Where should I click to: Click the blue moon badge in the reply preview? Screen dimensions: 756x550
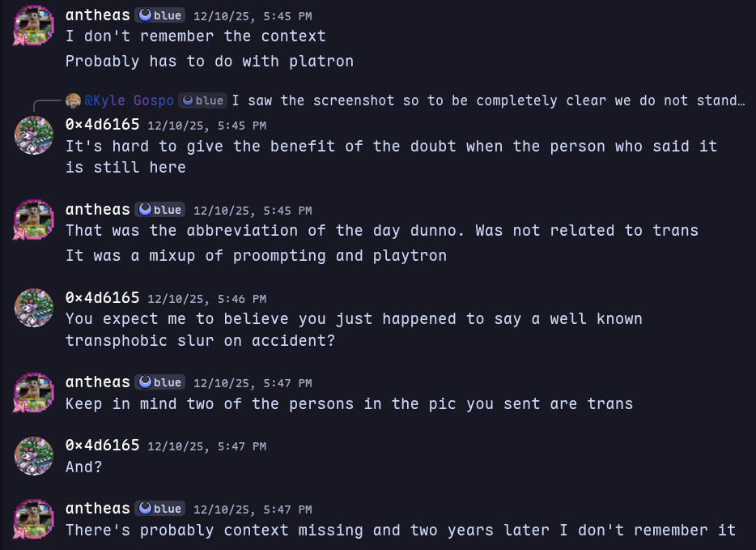click(x=202, y=100)
